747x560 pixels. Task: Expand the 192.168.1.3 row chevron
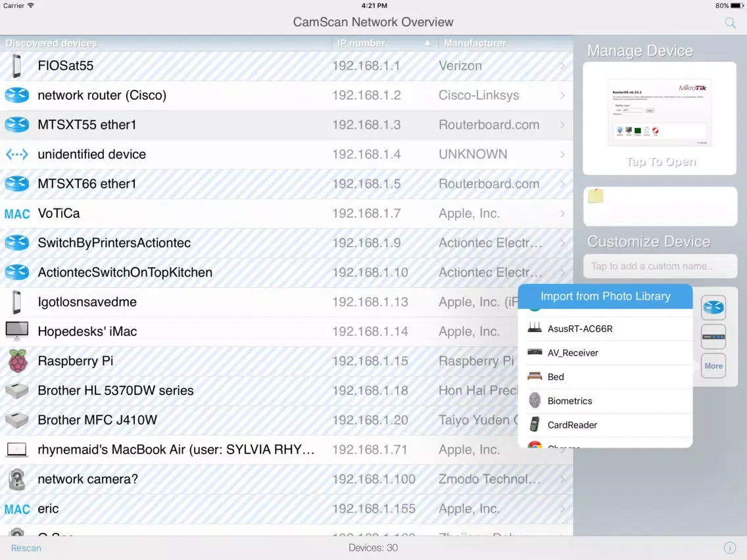point(563,125)
